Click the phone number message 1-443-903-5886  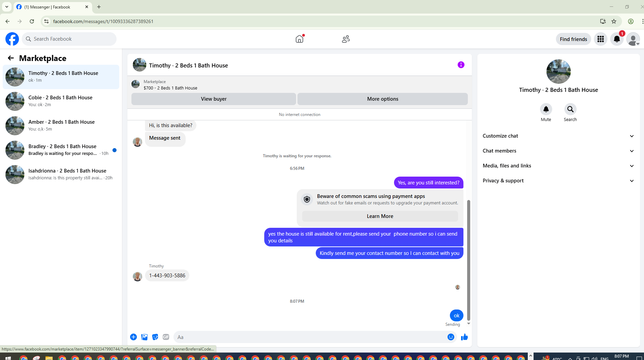tap(167, 276)
